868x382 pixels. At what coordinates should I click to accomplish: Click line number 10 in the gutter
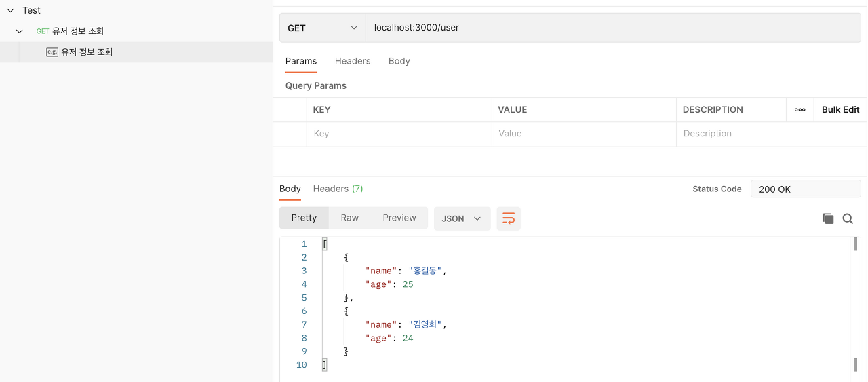click(302, 365)
